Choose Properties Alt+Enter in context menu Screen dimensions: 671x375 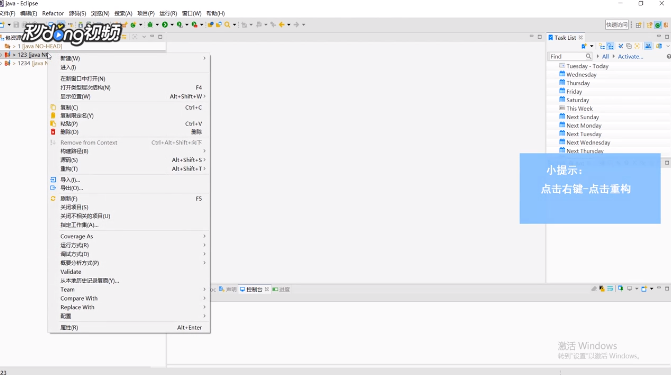129,327
